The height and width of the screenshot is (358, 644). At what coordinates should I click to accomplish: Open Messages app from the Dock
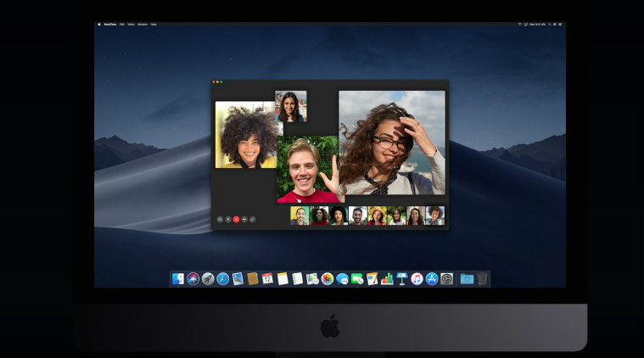342,278
